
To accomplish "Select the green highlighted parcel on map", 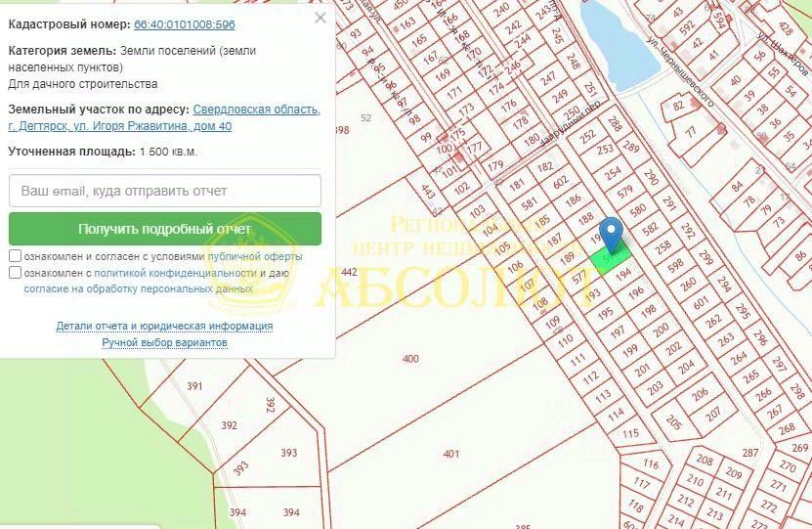I will 612,259.
